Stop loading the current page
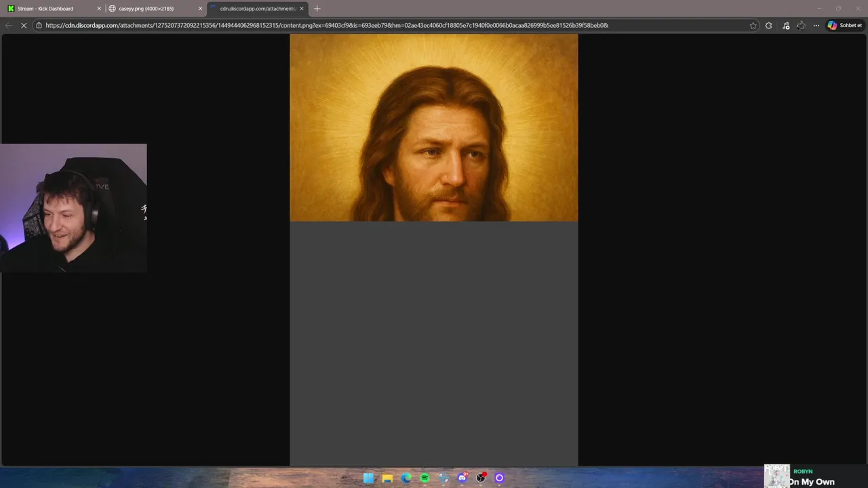This screenshot has height=488, width=868. 23,26
